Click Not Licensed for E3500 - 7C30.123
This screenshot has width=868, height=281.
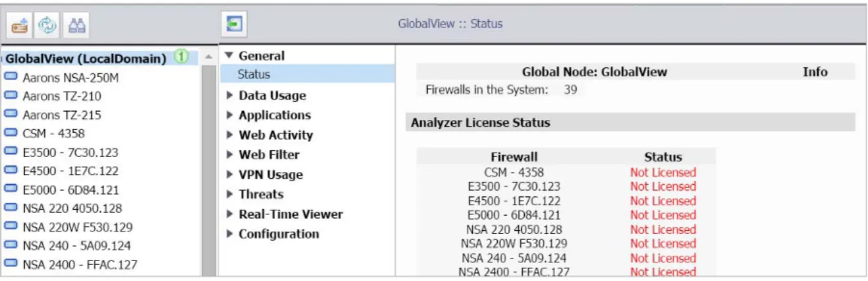[x=663, y=186]
